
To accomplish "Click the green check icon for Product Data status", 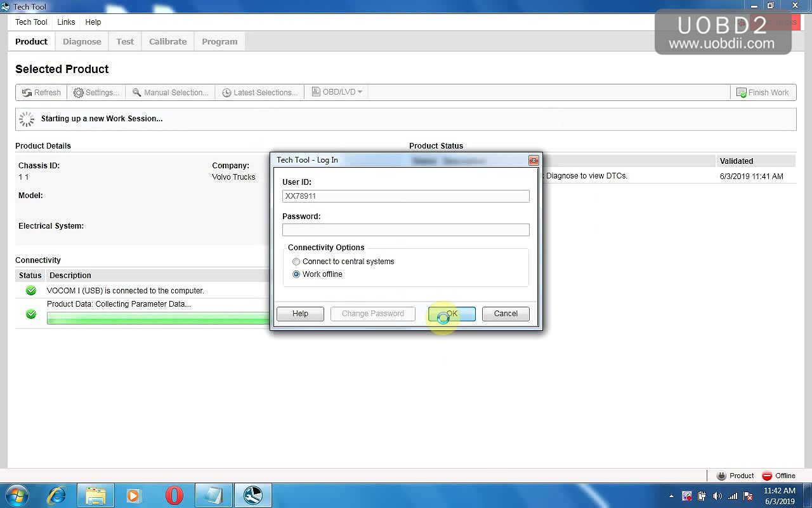I will tap(30, 314).
